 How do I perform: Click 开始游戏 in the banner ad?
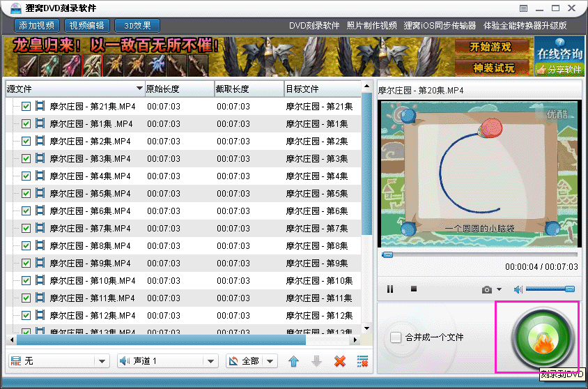coord(490,47)
